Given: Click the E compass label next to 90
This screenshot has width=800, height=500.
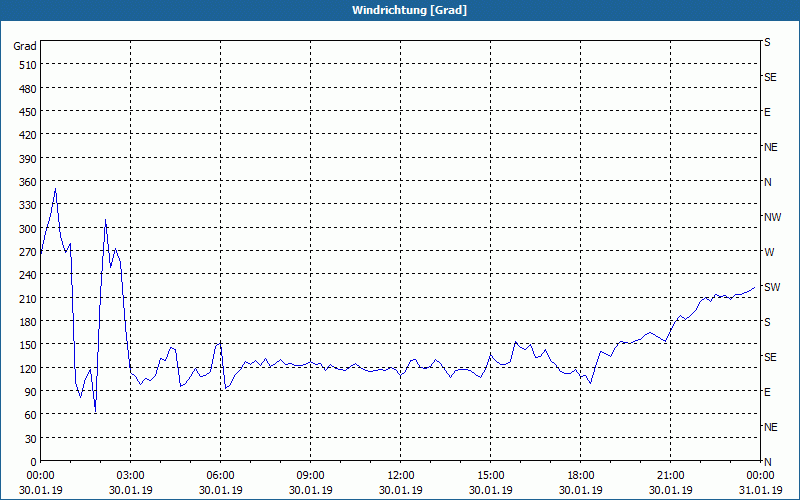Looking at the screenshot, I should pyautogui.click(x=767, y=392).
